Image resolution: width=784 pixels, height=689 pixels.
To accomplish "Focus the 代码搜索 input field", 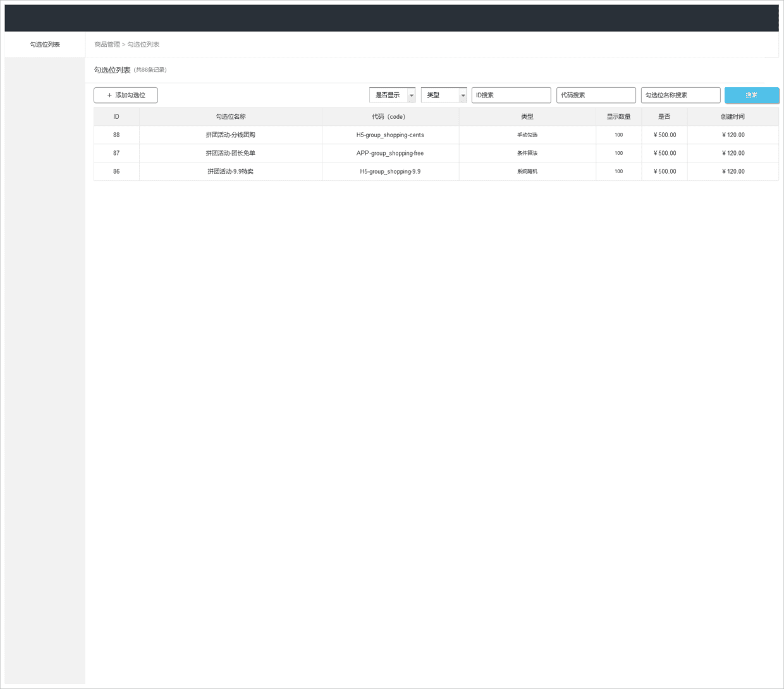I will [596, 95].
